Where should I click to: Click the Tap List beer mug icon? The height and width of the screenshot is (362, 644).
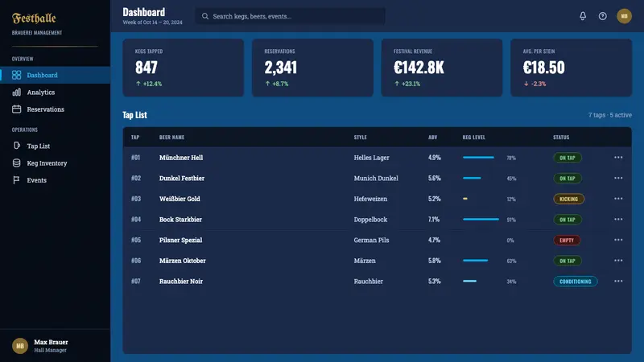click(16, 146)
